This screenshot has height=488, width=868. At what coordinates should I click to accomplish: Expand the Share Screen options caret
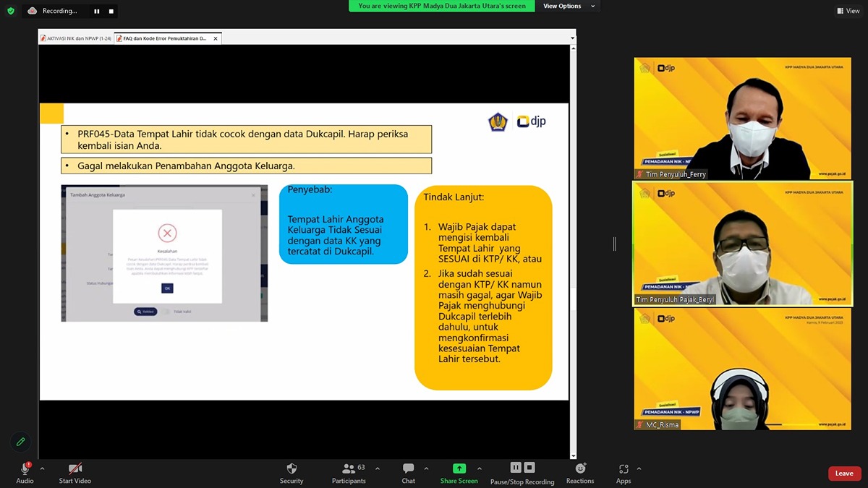479,468
